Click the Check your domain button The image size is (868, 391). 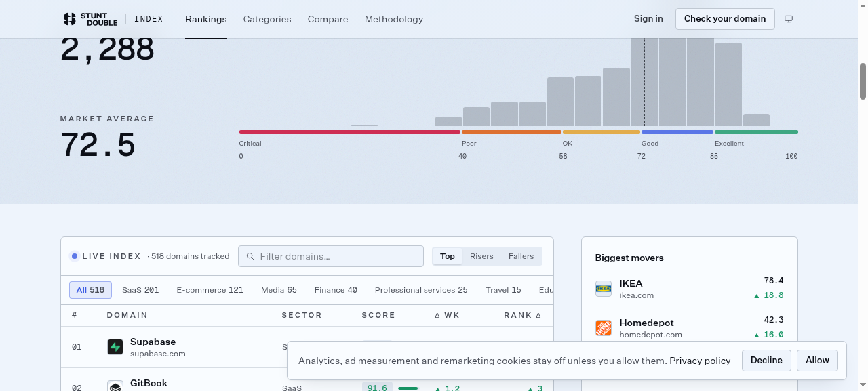point(725,19)
